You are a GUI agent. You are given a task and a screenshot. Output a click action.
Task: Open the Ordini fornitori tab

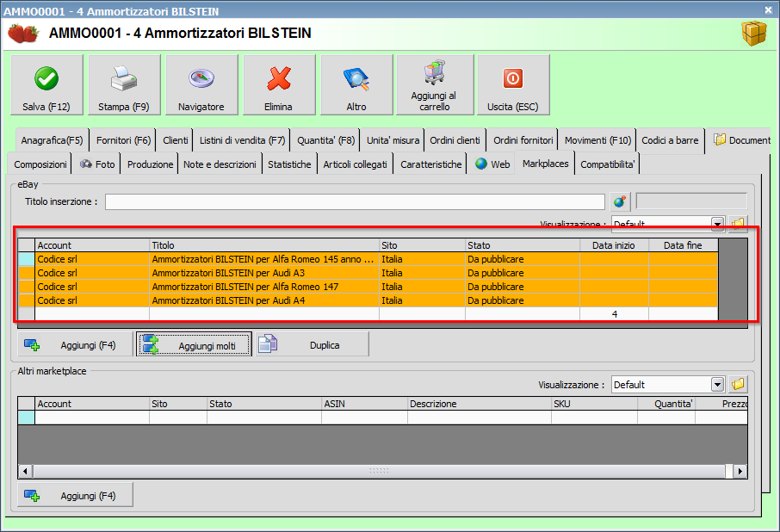point(523,140)
